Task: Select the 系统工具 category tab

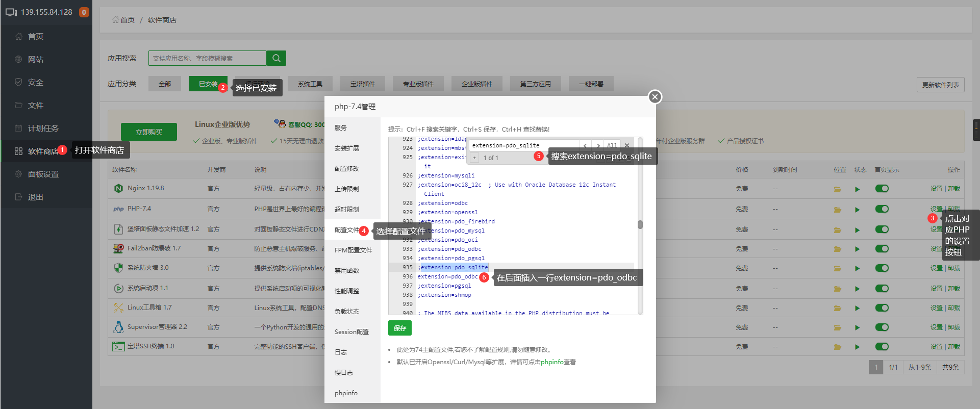Action: (310, 84)
